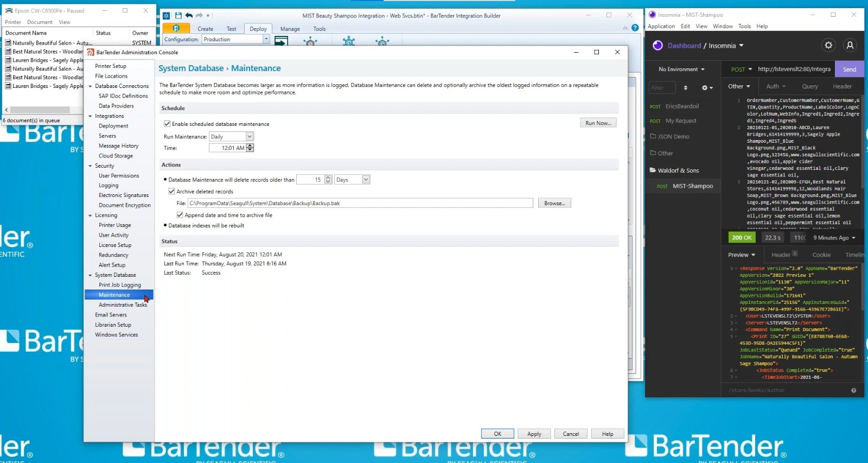Screen dimensions: 868x463
Task: Click the Undo arrow in Integration Builder
Action: point(189,16)
